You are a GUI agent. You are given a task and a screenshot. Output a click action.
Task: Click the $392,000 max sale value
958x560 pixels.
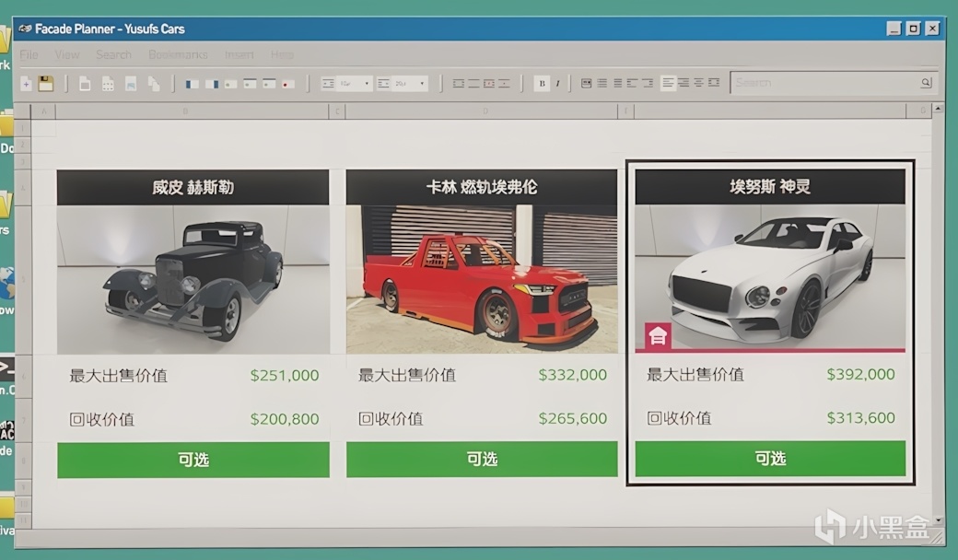(x=861, y=374)
